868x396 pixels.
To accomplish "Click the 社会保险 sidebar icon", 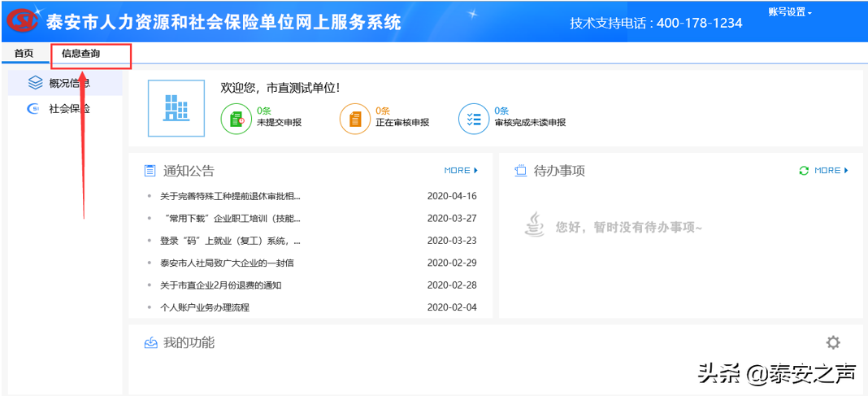I will pos(33,108).
